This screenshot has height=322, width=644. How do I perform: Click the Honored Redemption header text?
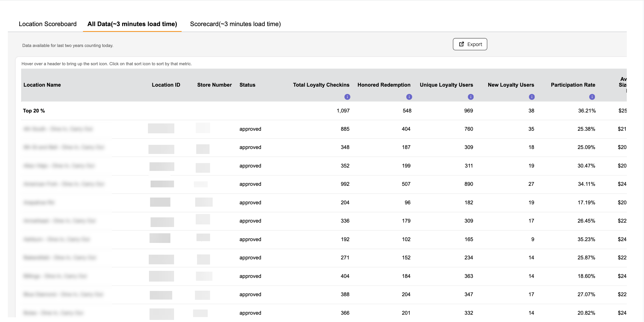point(384,85)
